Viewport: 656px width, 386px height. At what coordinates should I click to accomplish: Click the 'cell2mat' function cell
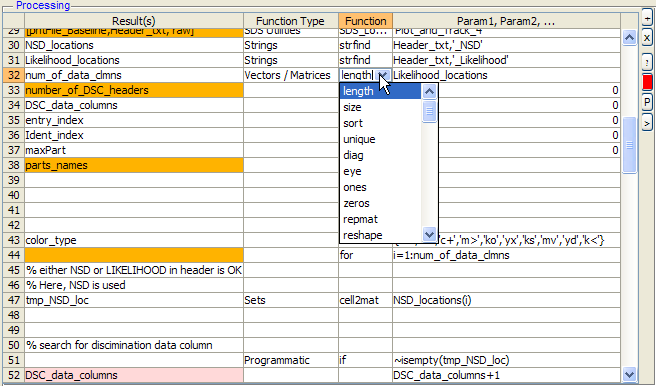pyautogui.click(x=366, y=300)
